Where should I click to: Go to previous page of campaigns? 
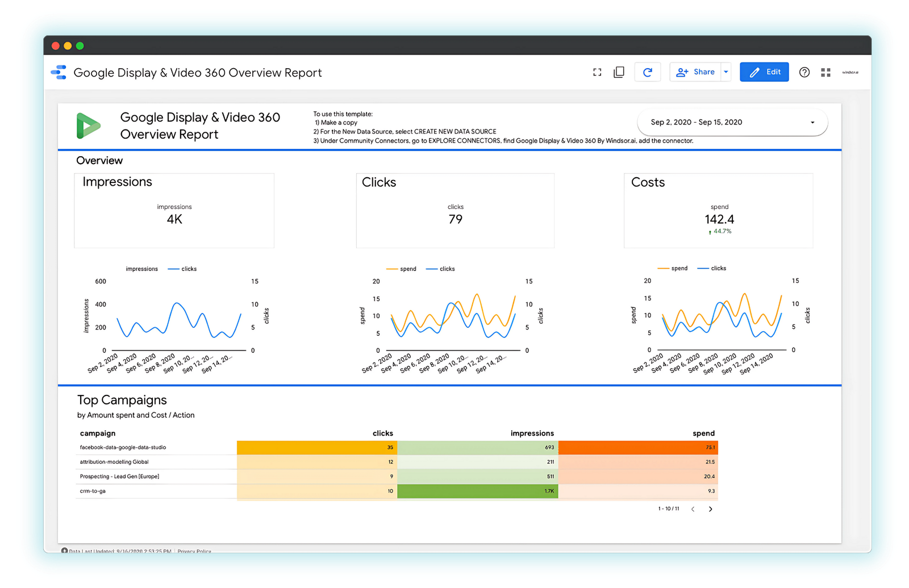click(693, 509)
